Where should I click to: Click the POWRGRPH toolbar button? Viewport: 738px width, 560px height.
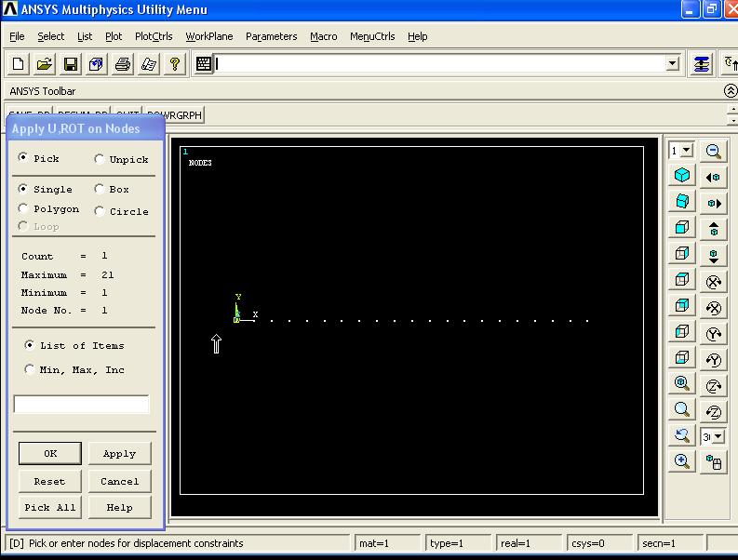175,114
